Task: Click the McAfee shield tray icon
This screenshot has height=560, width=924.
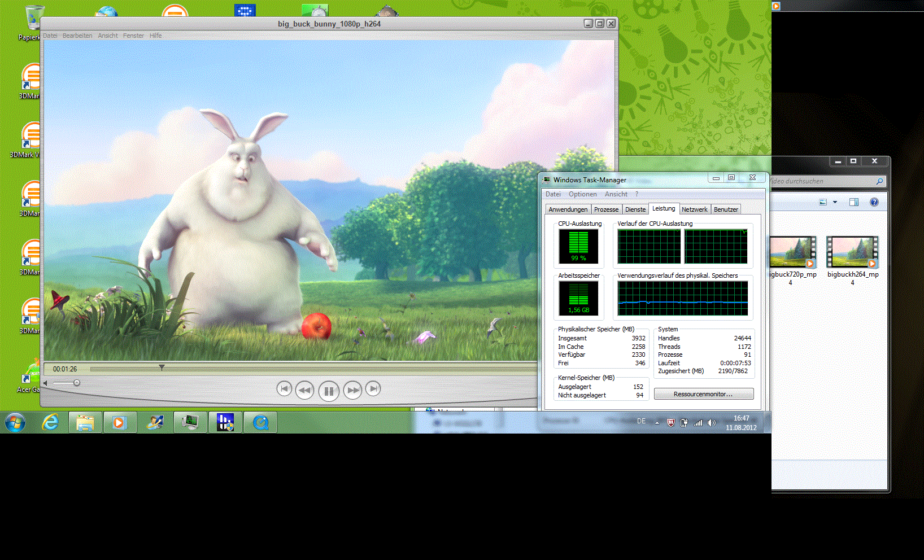Action: point(671,423)
